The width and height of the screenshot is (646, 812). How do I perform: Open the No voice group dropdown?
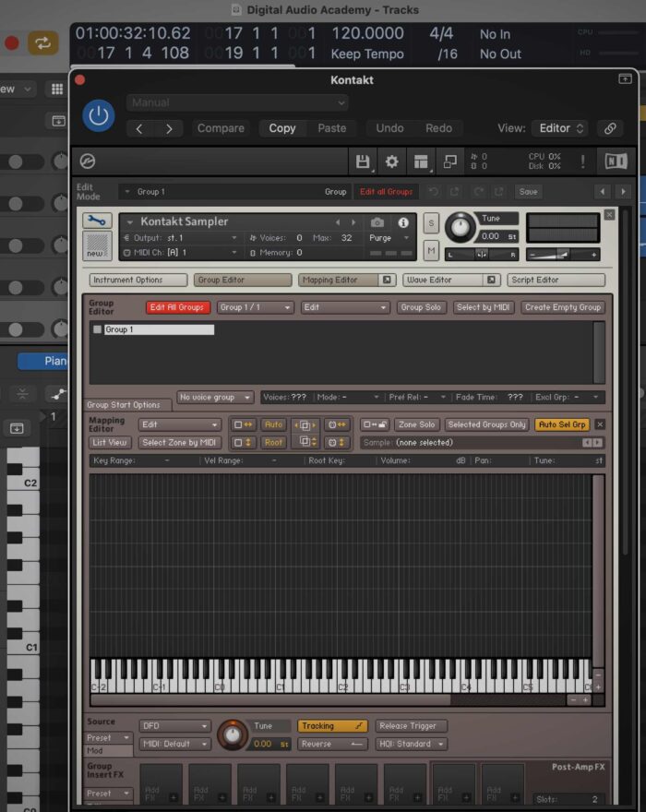pyautogui.click(x=215, y=397)
